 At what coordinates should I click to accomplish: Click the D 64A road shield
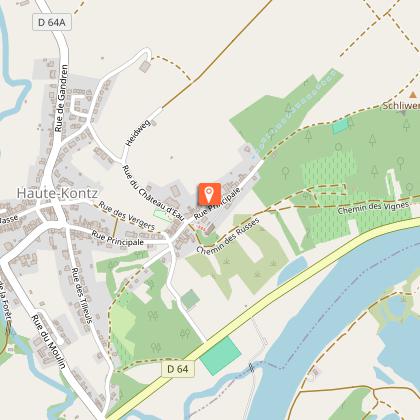pyautogui.click(x=52, y=22)
